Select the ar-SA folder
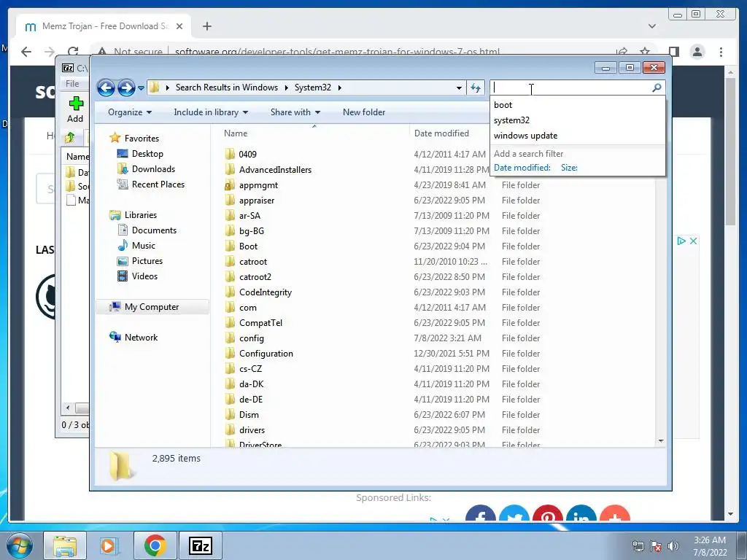The height and width of the screenshot is (560, 747). click(249, 215)
